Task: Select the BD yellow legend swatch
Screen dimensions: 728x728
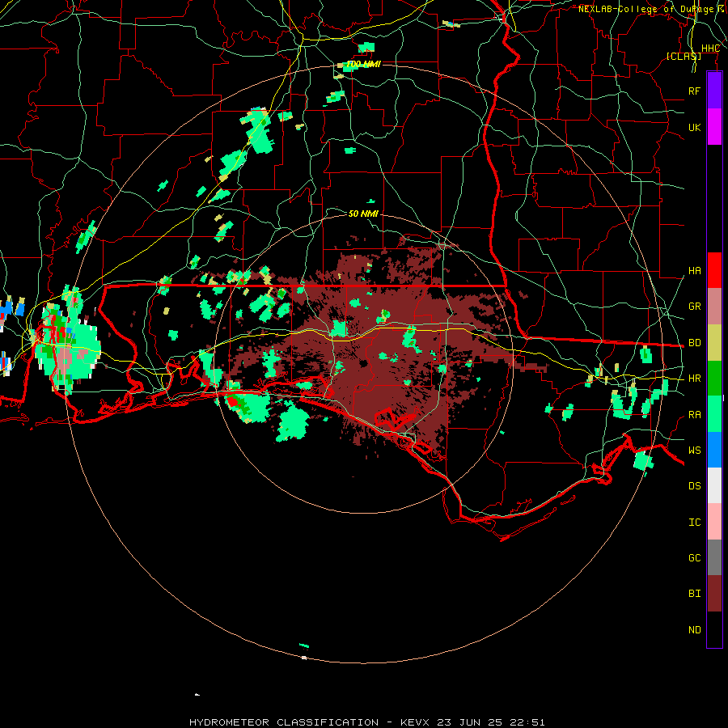Action: click(714, 343)
